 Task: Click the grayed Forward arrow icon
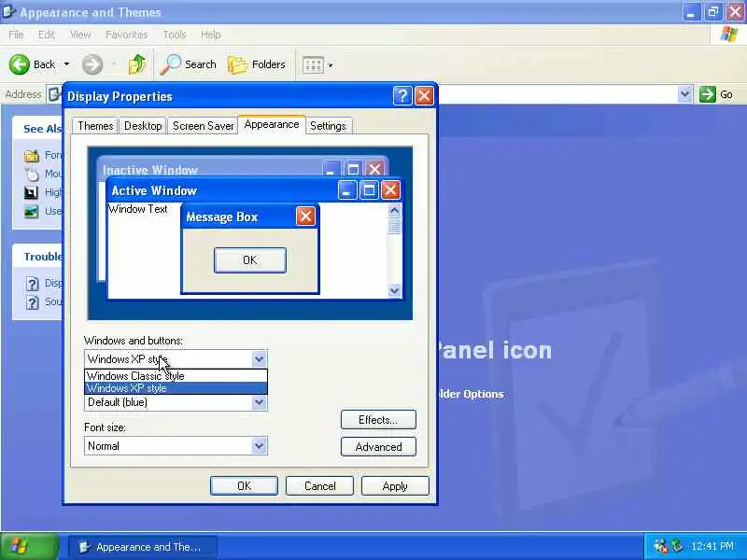[92, 64]
